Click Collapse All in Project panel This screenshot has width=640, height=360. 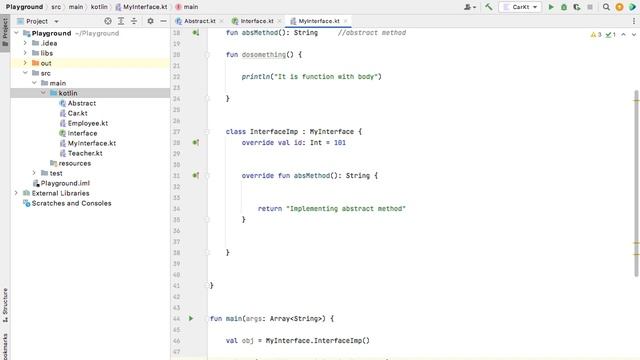pyautogui.click(x=134, y=21)
